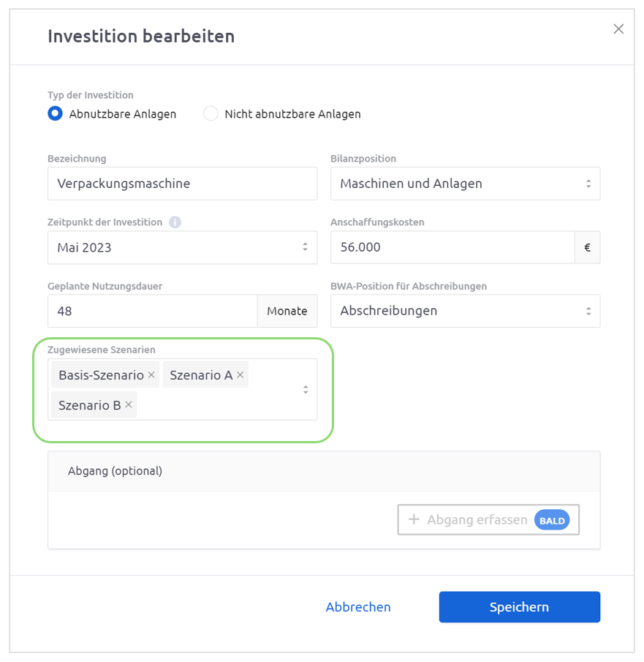Open the Bilanzposition dropdown
The image size is (644, 662).
[x=465, y=184]
